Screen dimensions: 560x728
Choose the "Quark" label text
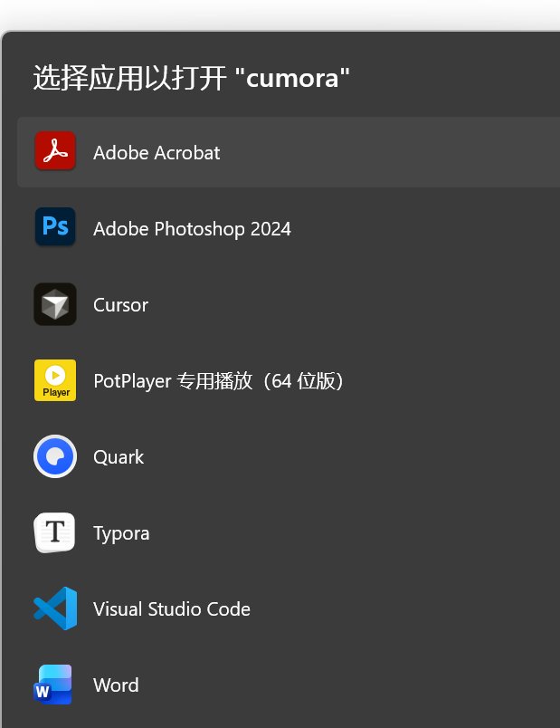pyautogui.click(x=119, y=457)
